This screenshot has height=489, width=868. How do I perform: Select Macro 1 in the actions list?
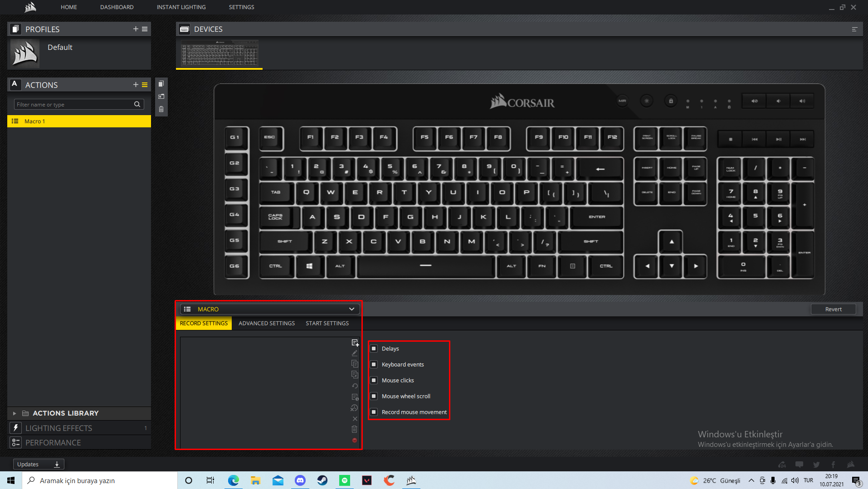(79, 121)
